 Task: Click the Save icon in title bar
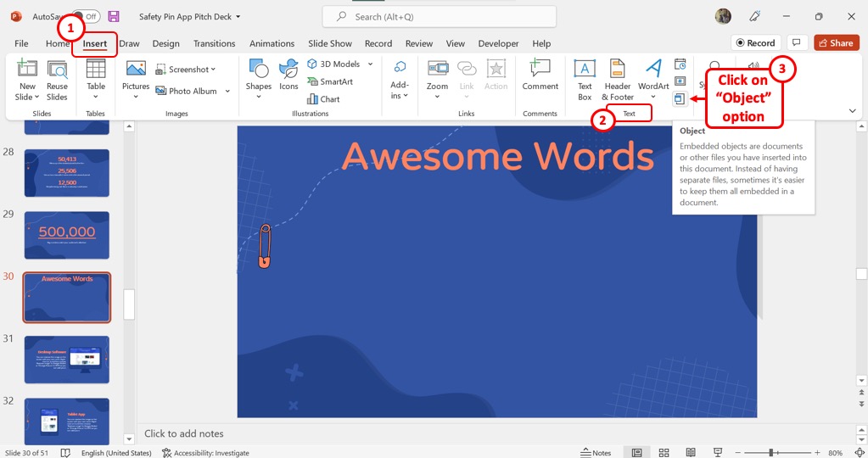(114, 17)
